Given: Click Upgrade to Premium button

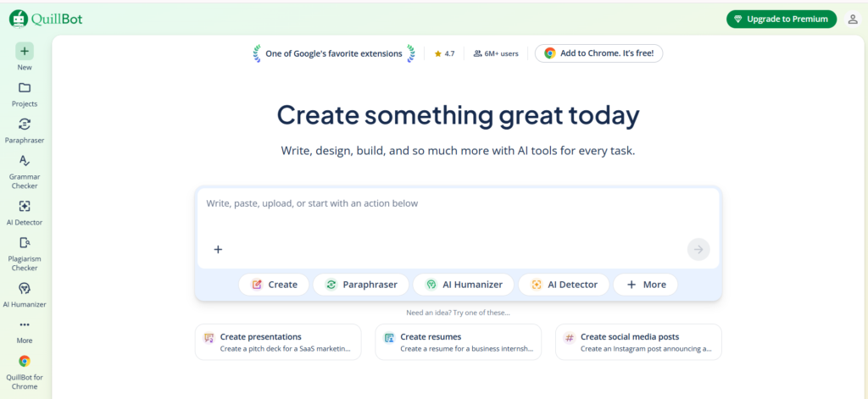Looking at the screenshot, I should 781,19.
